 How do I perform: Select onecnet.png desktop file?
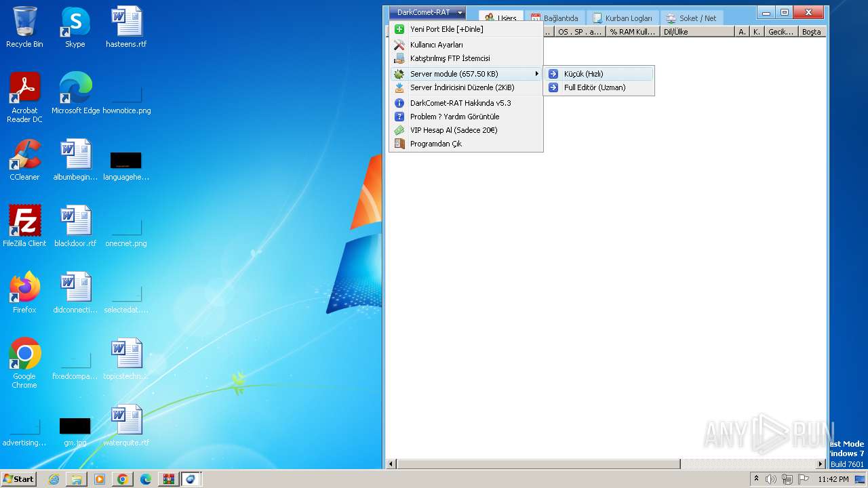pyautogui.click(x=126, y=232)
